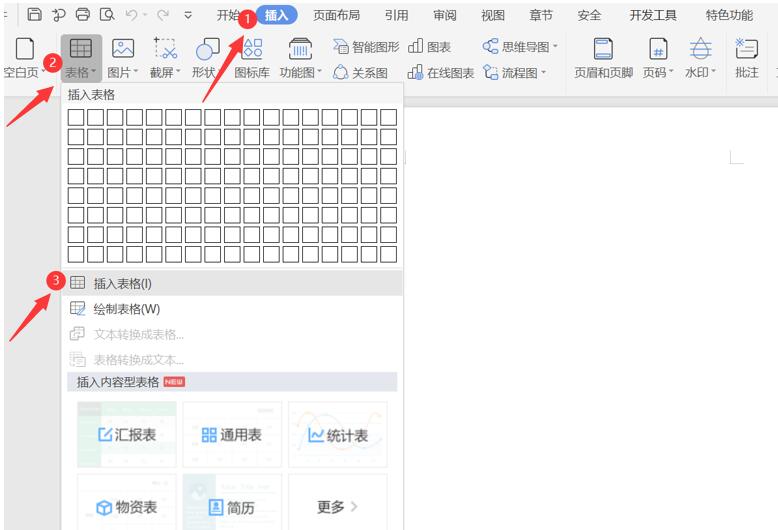Choose the 统计表 template thumbnail
The width and height of the screenshot is (778, 530).
[337, 435]
